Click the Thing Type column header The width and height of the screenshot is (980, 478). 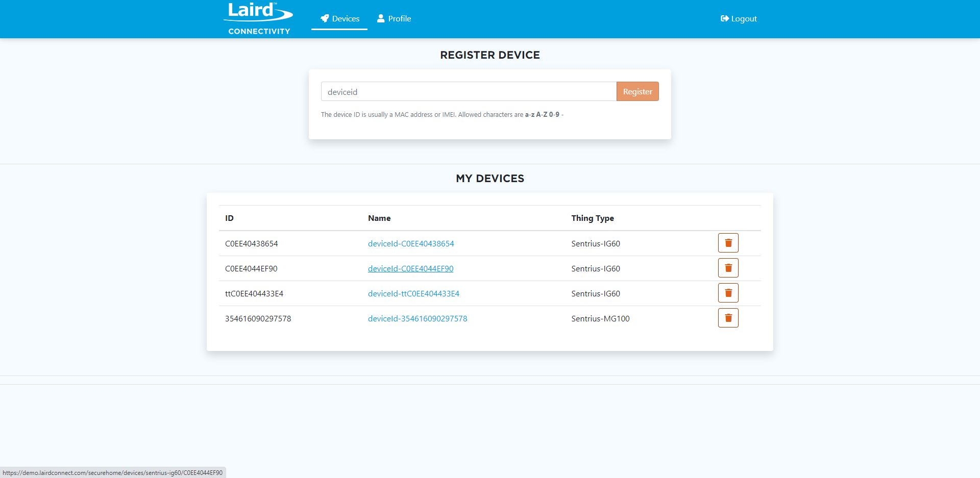coord(592,218)
